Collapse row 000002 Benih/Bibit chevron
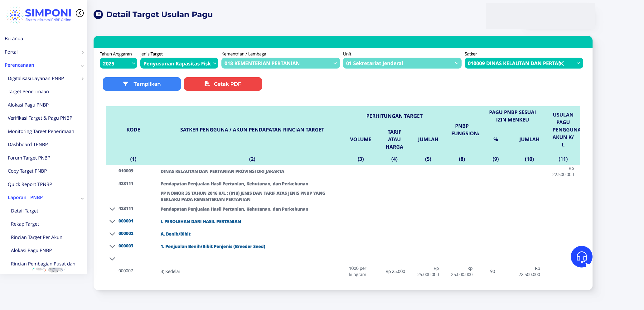The width and height of the screenshot is (644, 310). click(x=112, y=234)
